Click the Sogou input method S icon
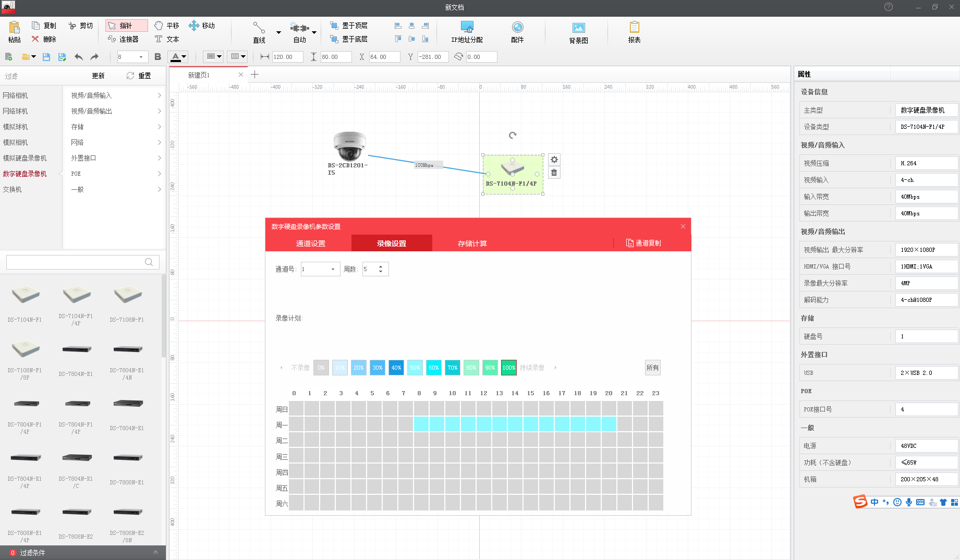 click(860, 502)
